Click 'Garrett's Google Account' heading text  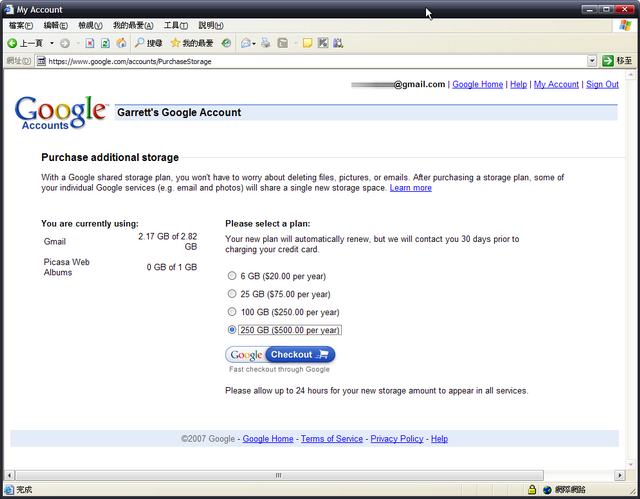[179, 113]
